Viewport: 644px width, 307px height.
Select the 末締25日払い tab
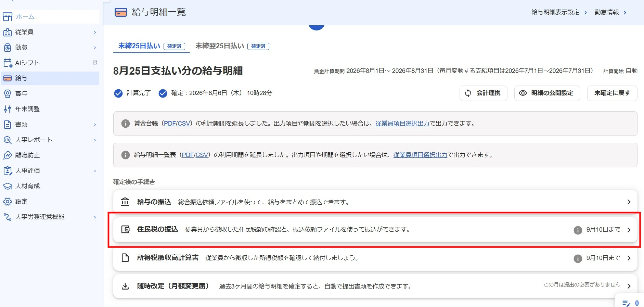point(152,46)
